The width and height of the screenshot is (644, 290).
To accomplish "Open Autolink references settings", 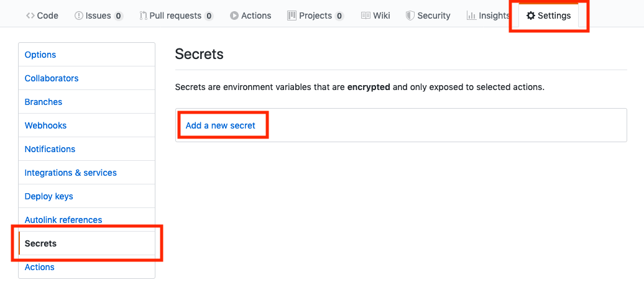I will point(86,220).
